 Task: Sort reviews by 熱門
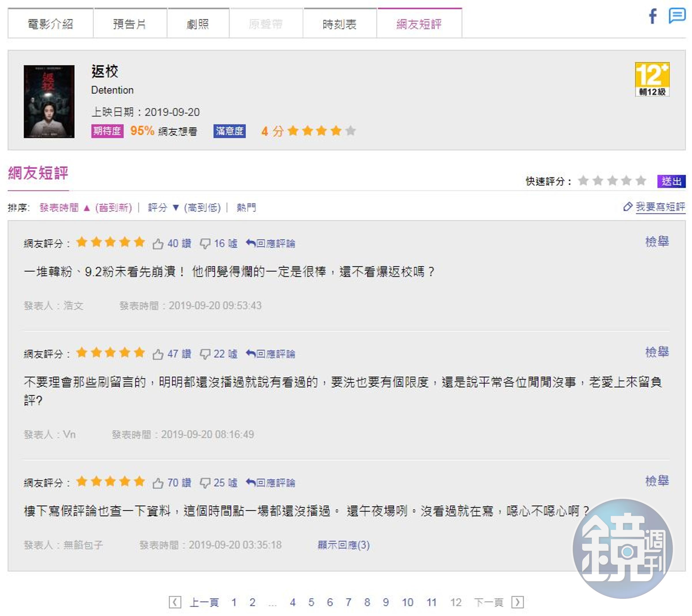pos(246,207)
